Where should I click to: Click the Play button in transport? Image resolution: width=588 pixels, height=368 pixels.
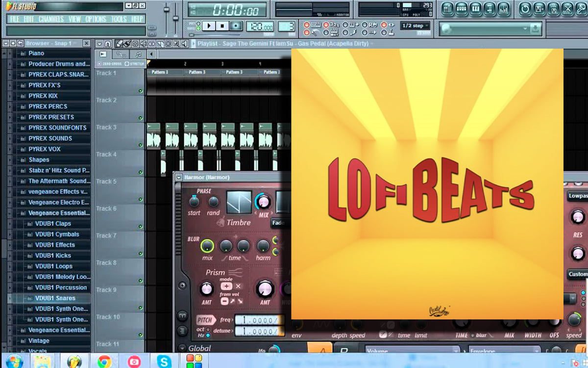[x=209, y=26]
